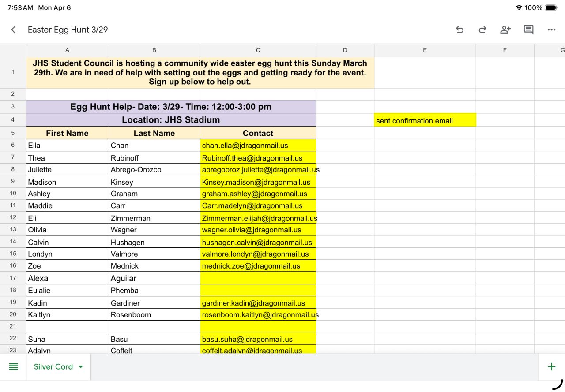This screenshot has height=392, width=565.
Task: Select column A header
Action: click(x=67, y=50)
